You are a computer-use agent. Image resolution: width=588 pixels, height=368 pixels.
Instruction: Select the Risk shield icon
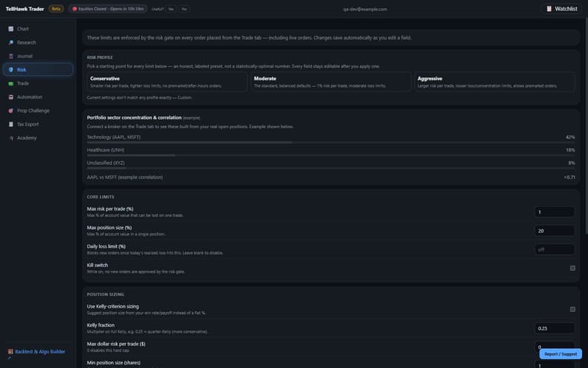pyautogui.click(x=11, y=69)
